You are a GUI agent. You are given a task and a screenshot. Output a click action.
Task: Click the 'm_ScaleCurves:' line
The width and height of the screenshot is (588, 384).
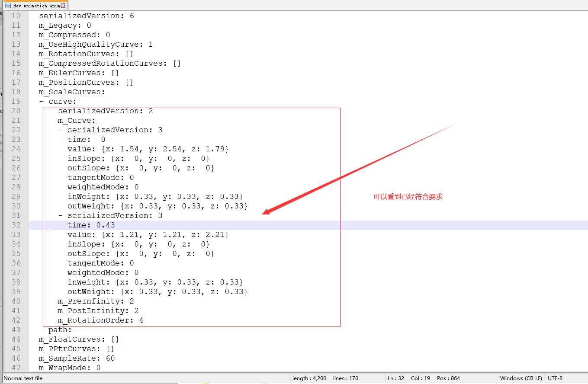point(72,92)
